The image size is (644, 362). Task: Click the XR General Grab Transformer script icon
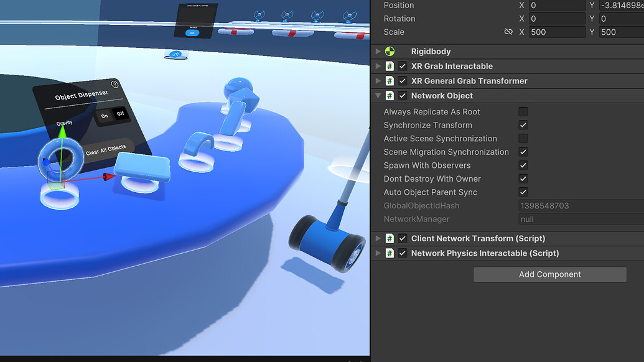coord(390,81)
